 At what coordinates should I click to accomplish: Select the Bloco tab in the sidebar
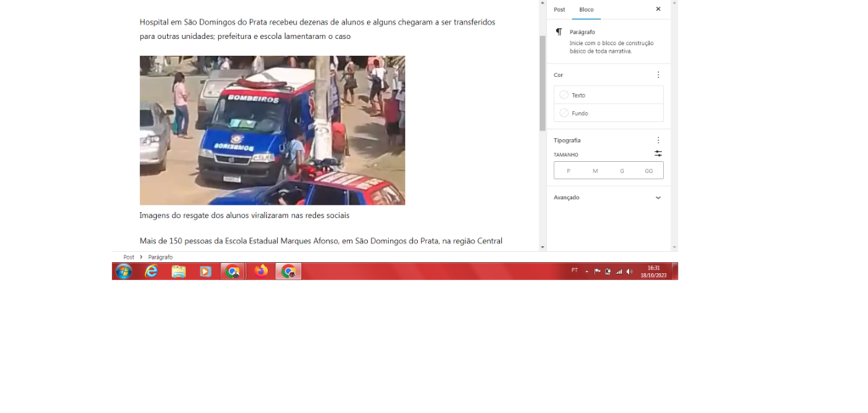point(587,8)
